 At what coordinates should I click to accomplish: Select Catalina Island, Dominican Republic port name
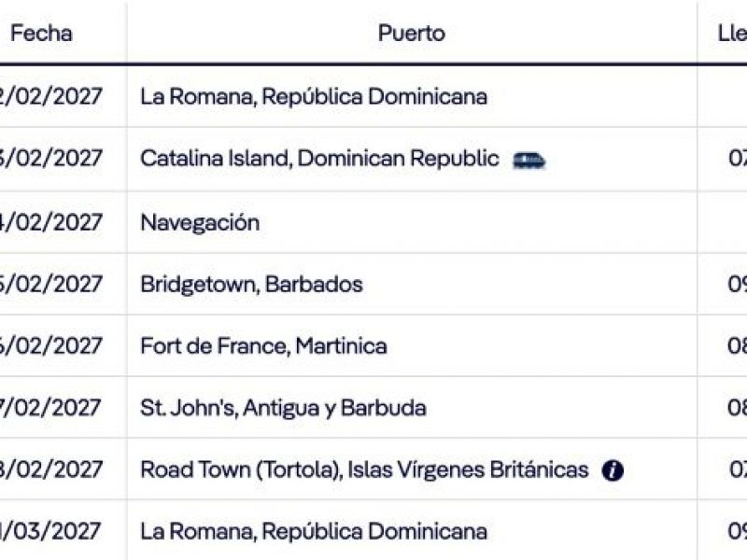tap(319, 159)
